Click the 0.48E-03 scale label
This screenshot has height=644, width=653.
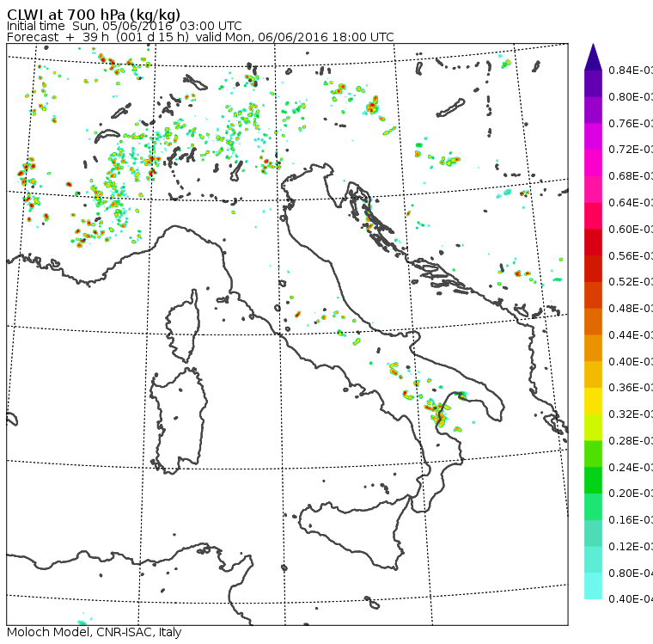click(x=631, y=309)
